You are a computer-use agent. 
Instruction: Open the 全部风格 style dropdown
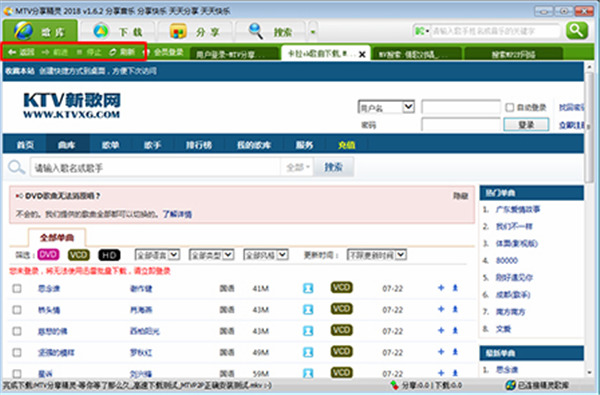266,255
